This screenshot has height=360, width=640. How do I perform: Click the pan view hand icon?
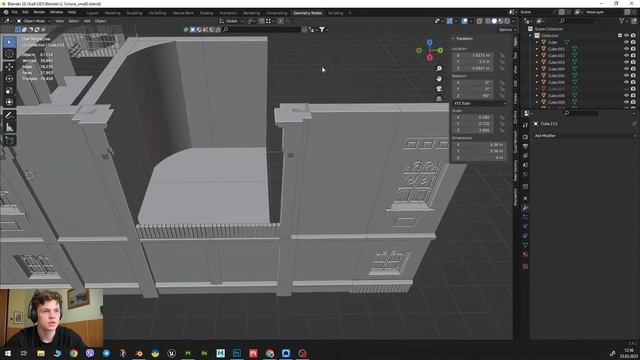click(439, 78)
